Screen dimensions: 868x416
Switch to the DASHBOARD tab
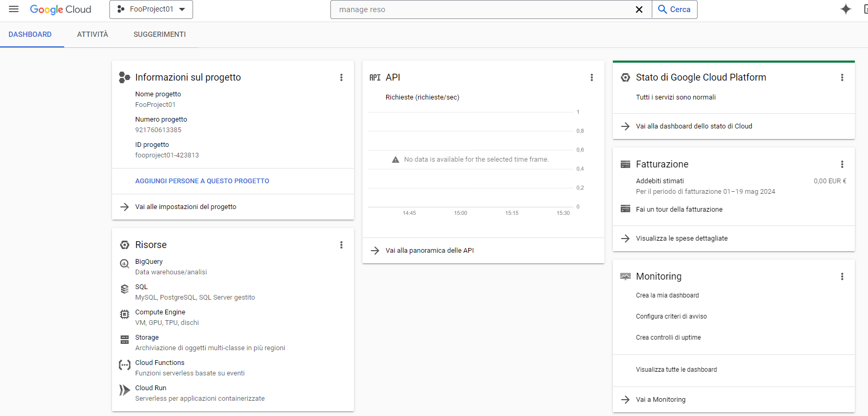coord(30,34)
